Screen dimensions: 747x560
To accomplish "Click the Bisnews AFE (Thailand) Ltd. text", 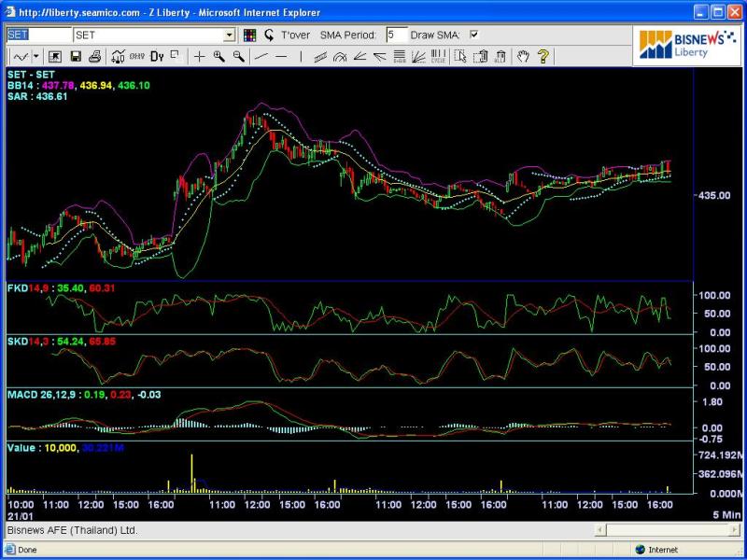I will 73,530.
